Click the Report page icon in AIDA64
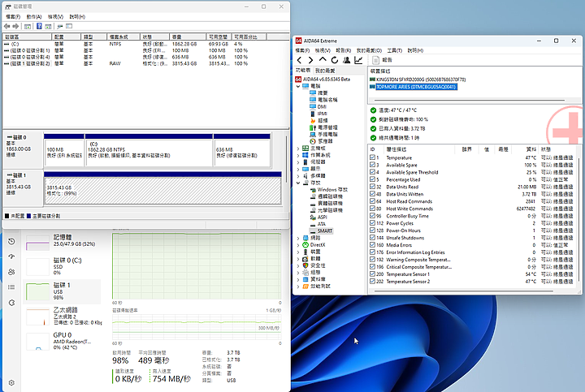 (x=375, y=60)
